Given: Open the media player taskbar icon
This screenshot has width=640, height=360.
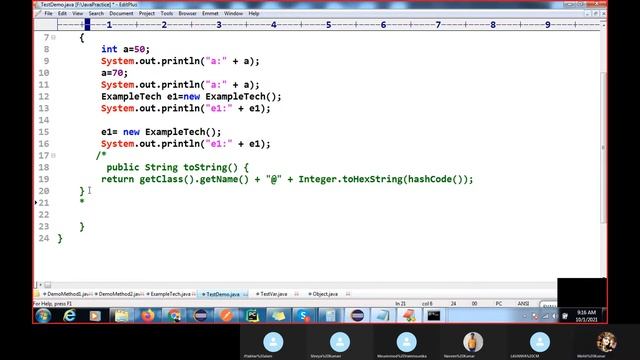Looking at the screenshot, I should pos(95,316).
